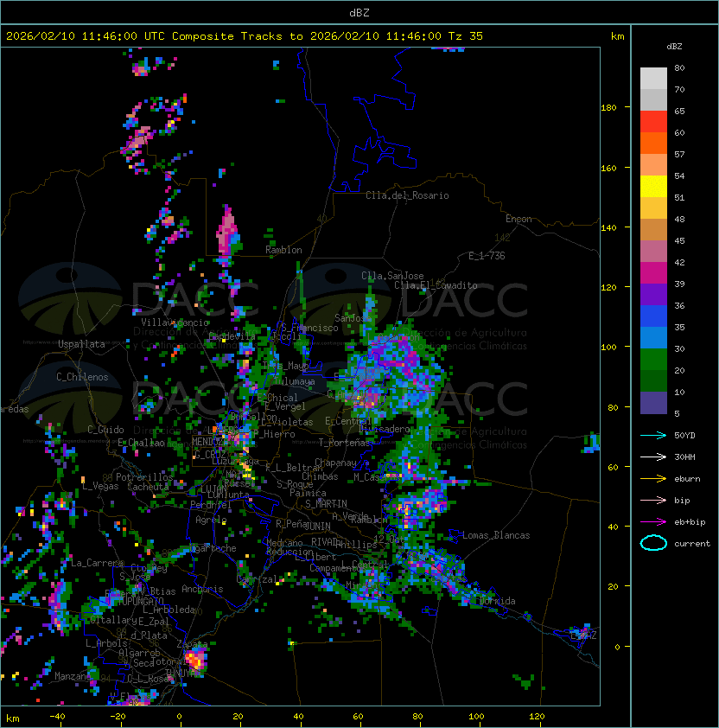Click the 'L_Arboleda' map label

point(169,610)
